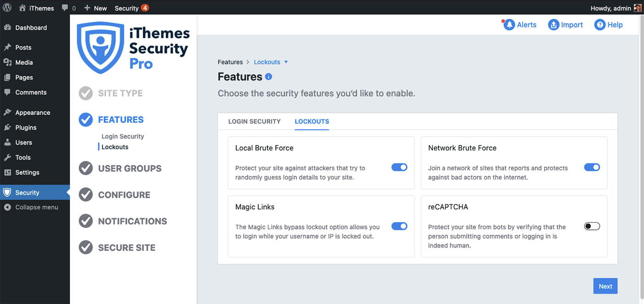Click the Next button

click(605, 286)
